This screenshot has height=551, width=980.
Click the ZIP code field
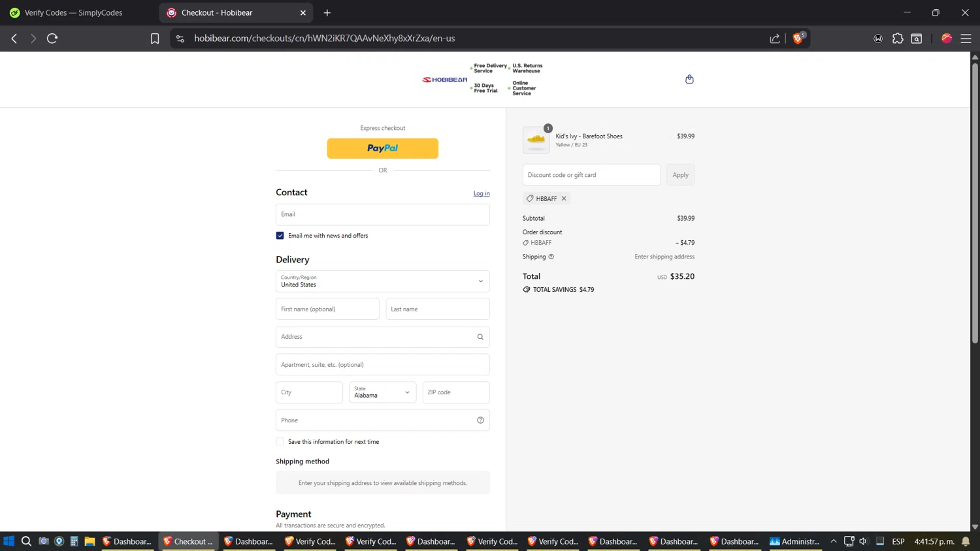coord(456,392)
